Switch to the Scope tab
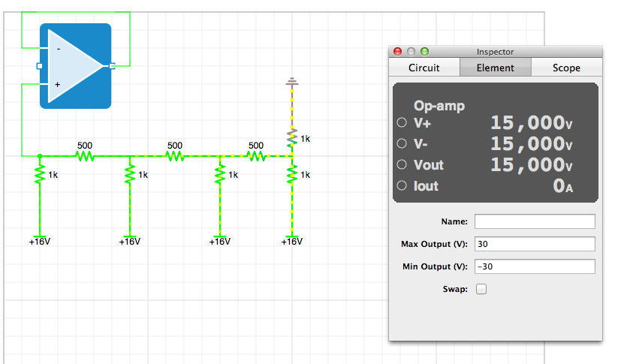This screenshot has width=627, height=364. pyautogui.click(x=567, y=68)
